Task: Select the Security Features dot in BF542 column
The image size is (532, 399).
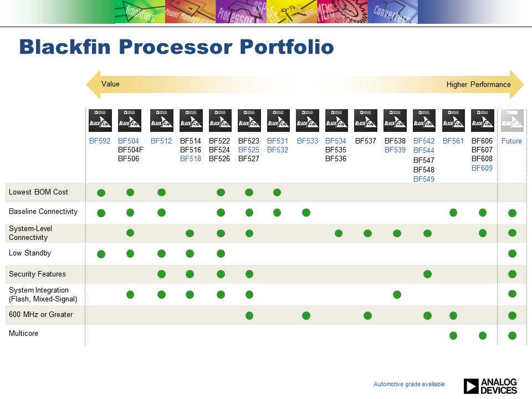Action: click(x=427, y=274)
